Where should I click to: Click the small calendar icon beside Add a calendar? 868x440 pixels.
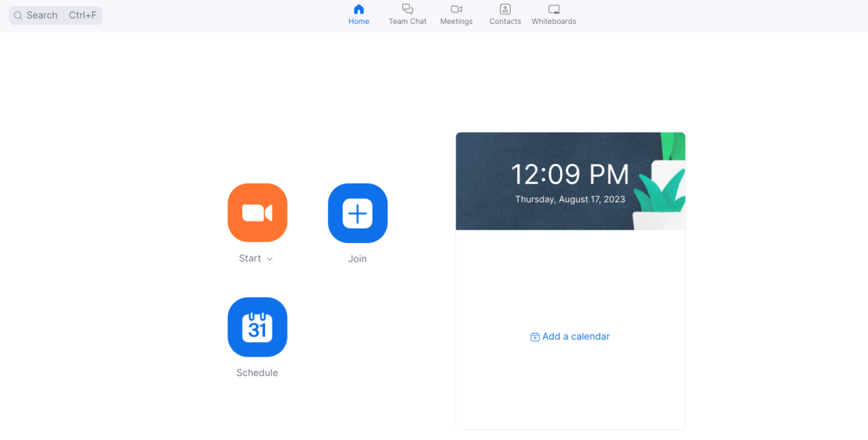pos(535,337)
